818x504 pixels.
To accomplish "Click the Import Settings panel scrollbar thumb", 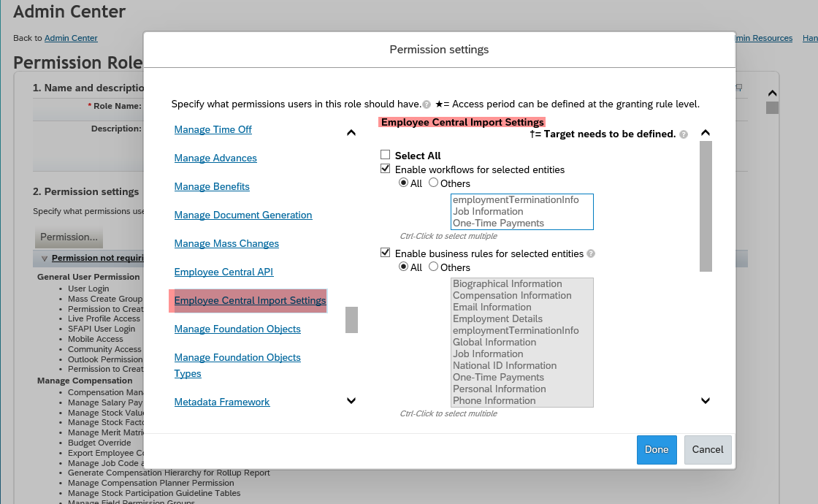I will (706, 207).
